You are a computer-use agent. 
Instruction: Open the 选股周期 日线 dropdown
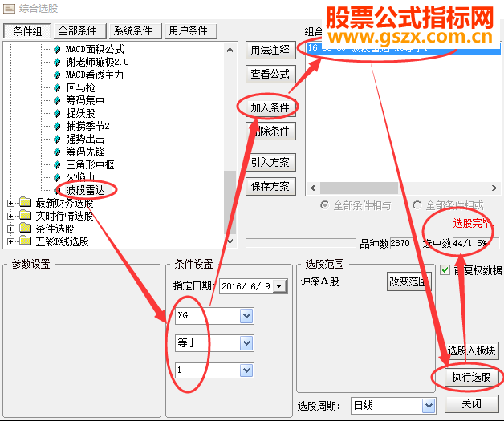pos(429,406)
